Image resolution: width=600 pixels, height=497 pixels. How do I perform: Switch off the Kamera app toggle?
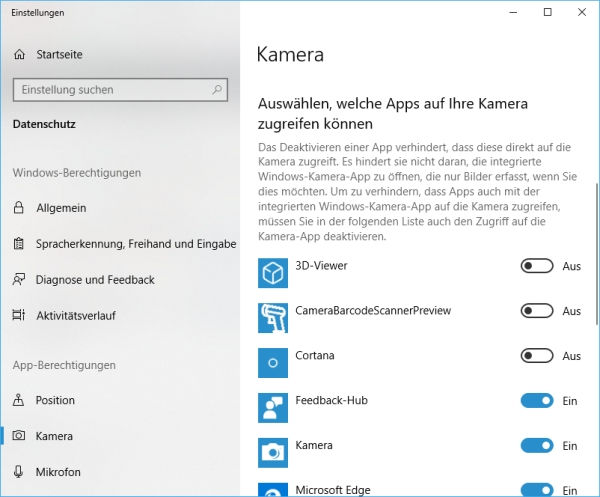pyautogui.click(x=537, y=446)
